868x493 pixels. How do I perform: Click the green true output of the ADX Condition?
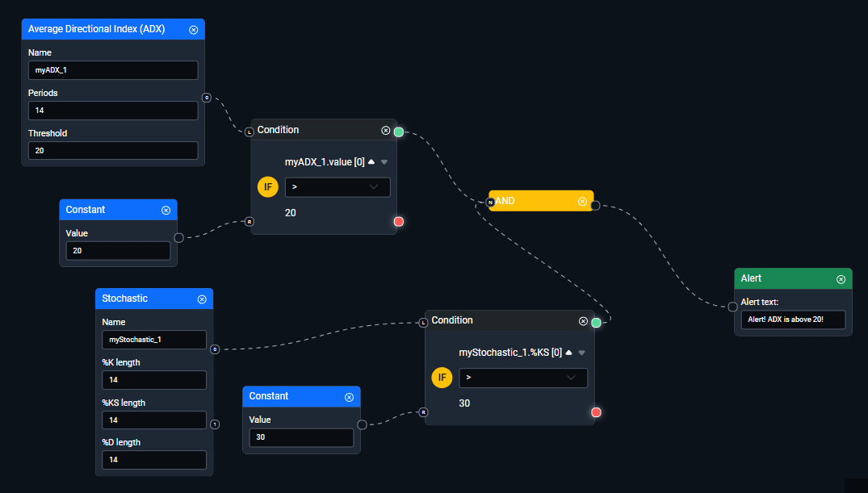[399, 132]
